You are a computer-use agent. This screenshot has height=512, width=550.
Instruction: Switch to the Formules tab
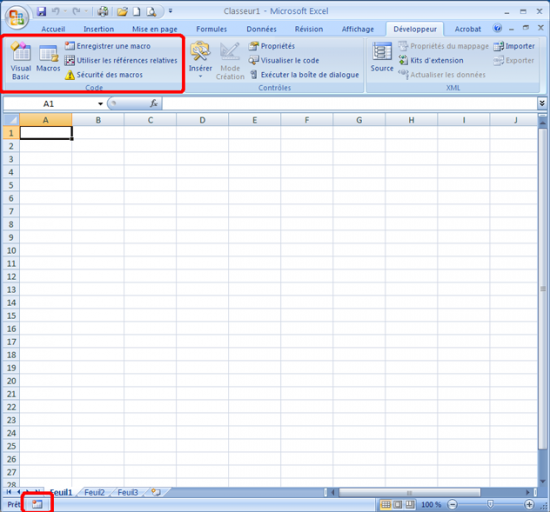pos(212,29)
